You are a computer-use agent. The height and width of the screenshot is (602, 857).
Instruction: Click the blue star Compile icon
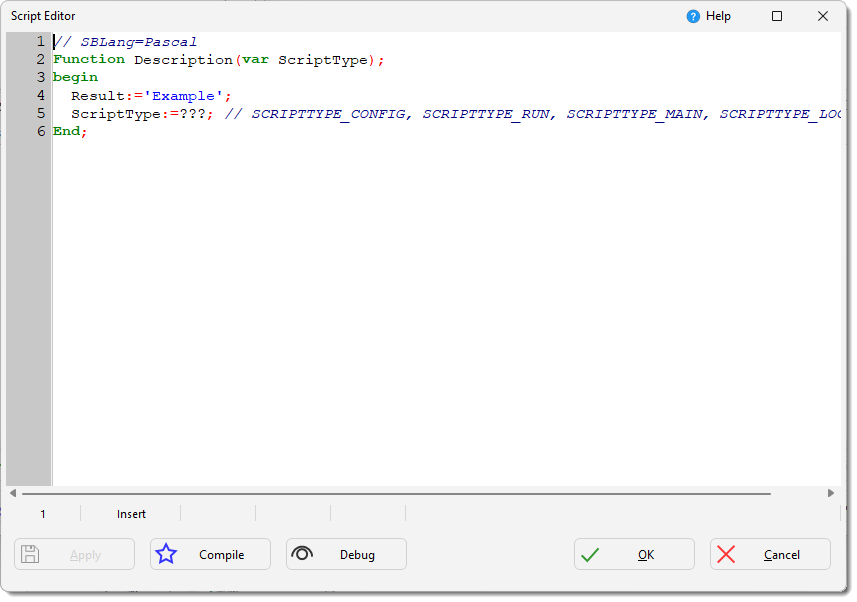coord(166,554)
